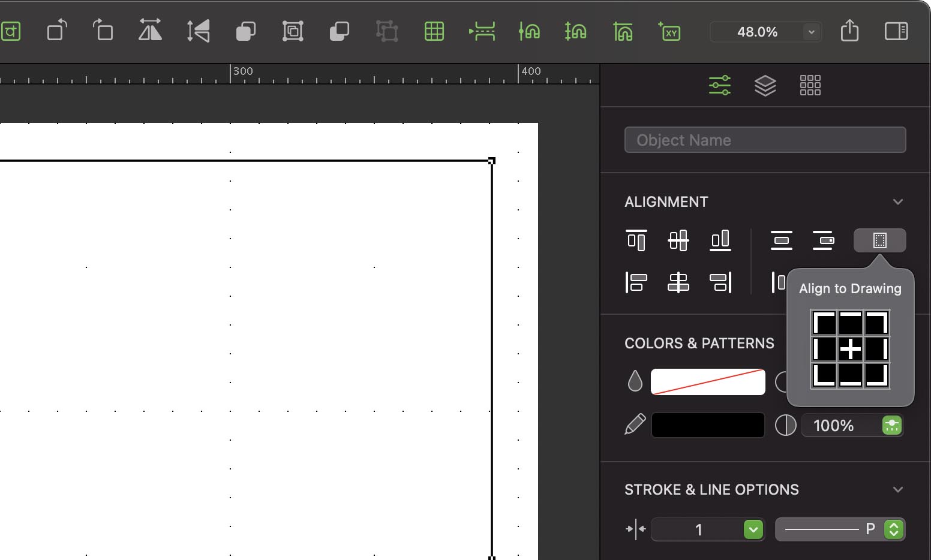
Task: Flip the selection horizontally via toolbar
Action: coord(150,30)
